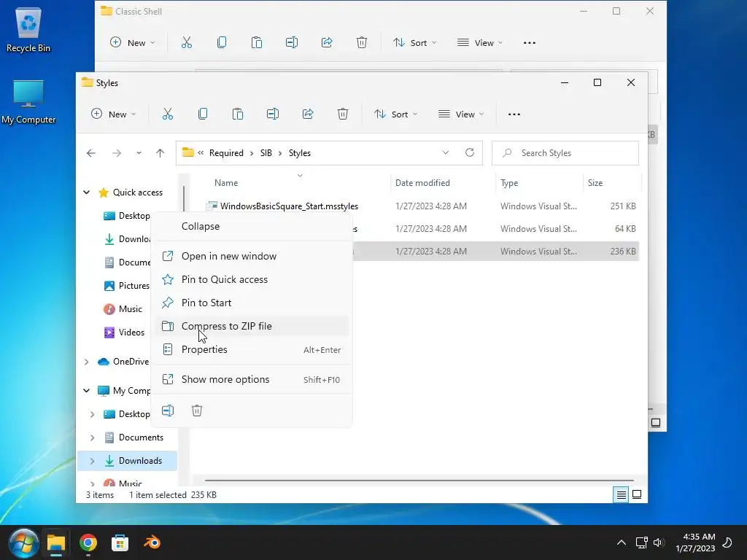
Task: Click Delete trash icon in Styles toolbar
Action: click(343, 114)
